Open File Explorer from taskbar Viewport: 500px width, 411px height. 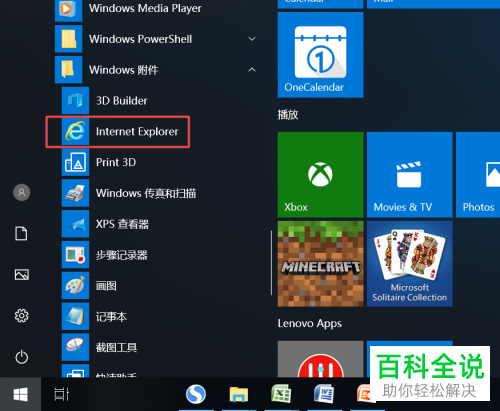tap(239, 394)
